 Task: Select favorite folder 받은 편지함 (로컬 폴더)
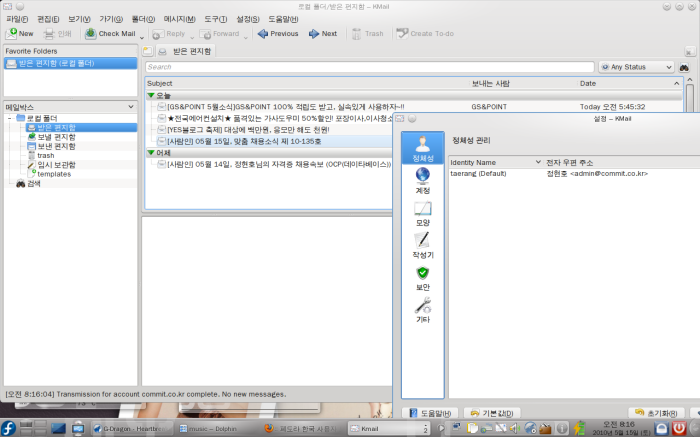tap(71, 63)
